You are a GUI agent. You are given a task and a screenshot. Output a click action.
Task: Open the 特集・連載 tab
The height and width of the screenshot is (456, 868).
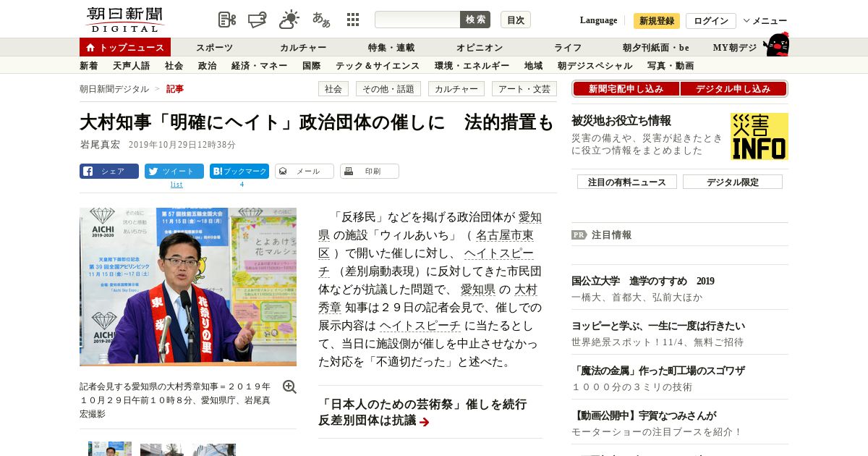pos(391,48)
